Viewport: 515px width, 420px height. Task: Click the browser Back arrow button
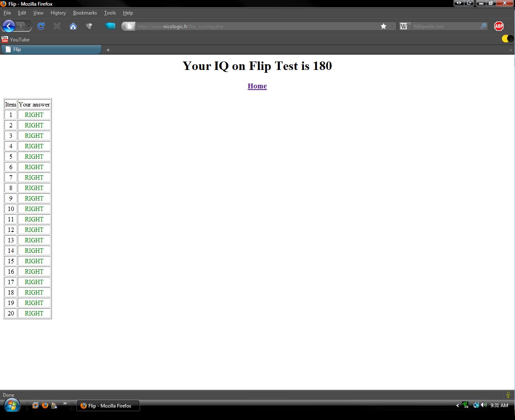coord(8,26)
